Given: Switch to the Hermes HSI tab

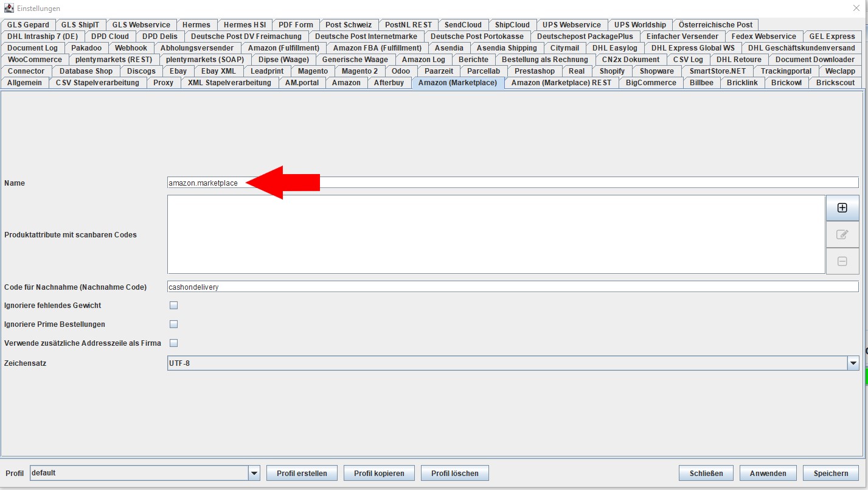Looking at the screenshot, I should point(245,25).
